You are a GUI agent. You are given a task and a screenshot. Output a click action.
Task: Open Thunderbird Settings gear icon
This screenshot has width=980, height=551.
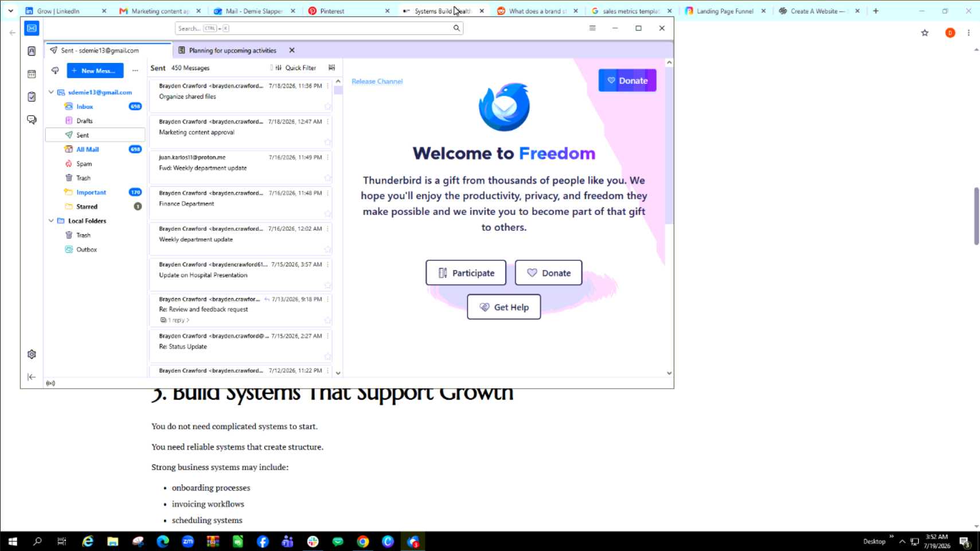click(32, 354)
